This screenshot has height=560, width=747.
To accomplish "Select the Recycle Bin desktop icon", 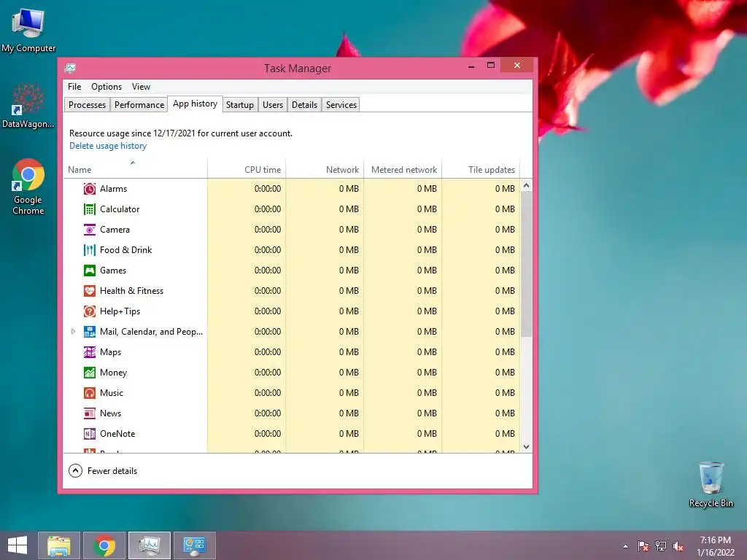I will (711, 484).
